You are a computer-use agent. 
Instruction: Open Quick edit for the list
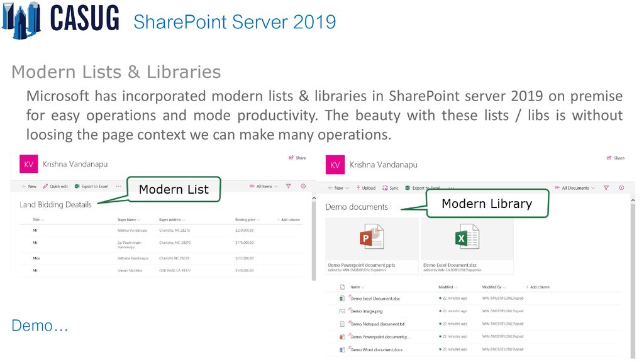(x=55, y=186)
